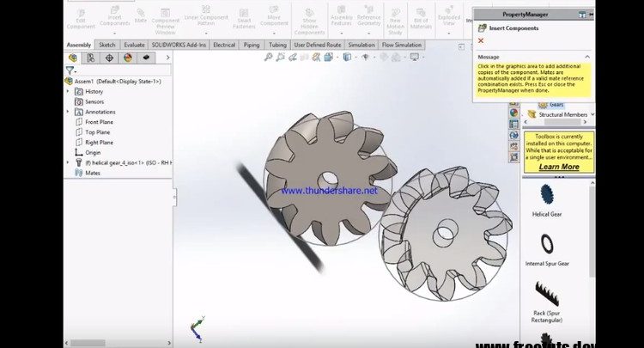The width and height of the screenshot is (644, 348).
Task: Select Front Plane in feature tree
Action: 94,122
